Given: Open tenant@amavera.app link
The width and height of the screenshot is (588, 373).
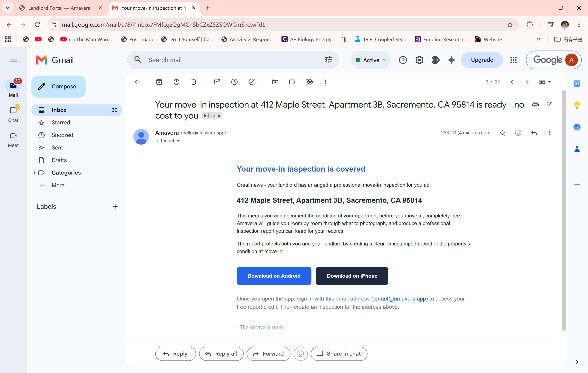Looking at the screenshot, I should tap(399, 299).
